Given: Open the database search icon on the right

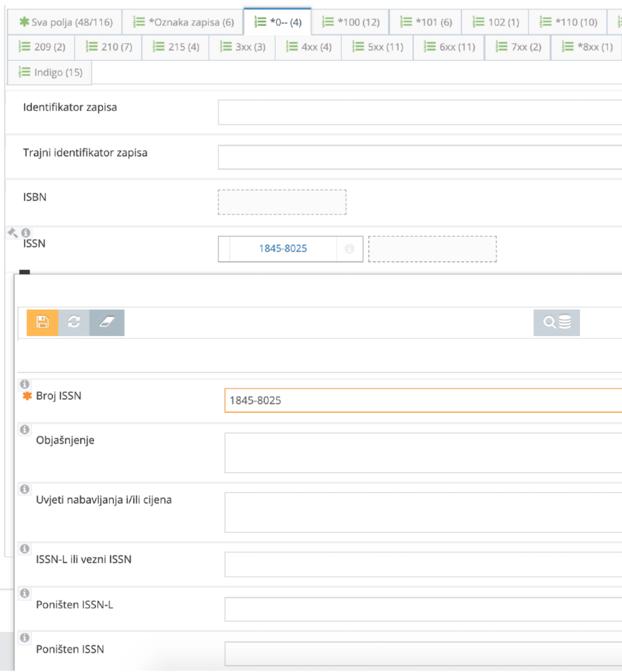Looking at the screenshot, I should pos(557,322).
